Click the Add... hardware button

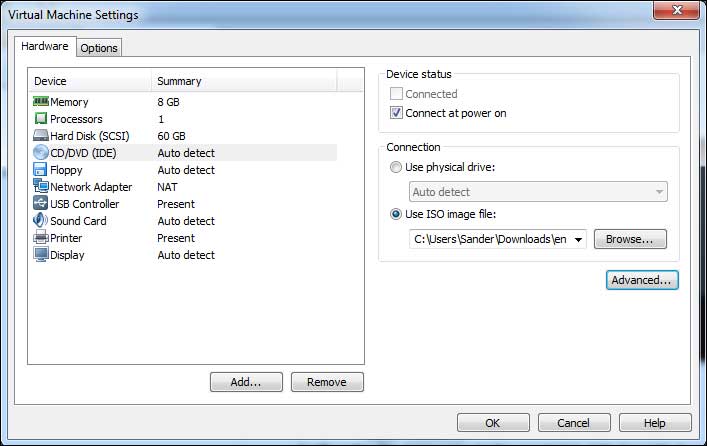246,382
